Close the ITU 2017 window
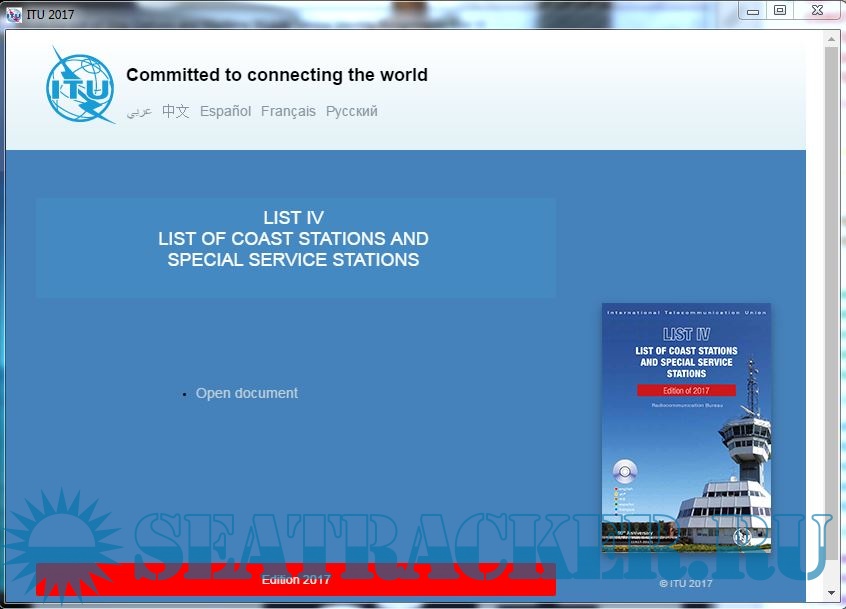Viewport: 846px width, 609px height. [817, 11]
